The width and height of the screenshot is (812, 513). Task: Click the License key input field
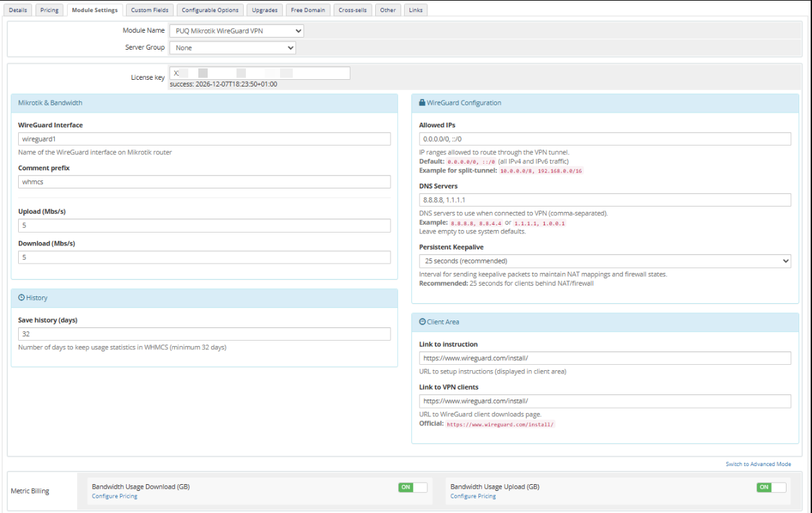tap(259, 73)
